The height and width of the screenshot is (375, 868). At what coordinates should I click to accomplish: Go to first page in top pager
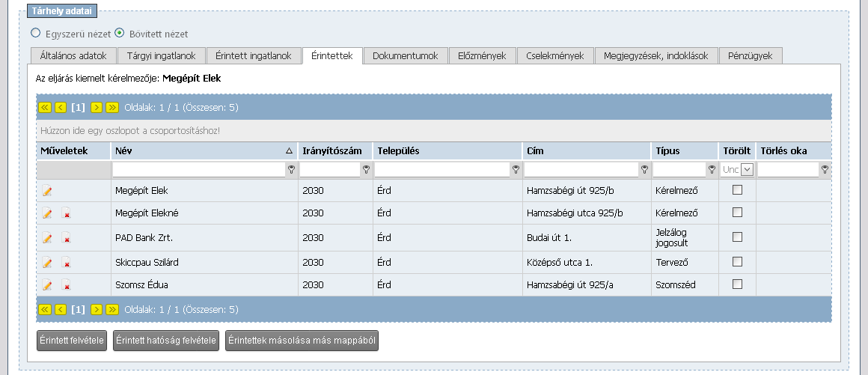tap(46, 108)
